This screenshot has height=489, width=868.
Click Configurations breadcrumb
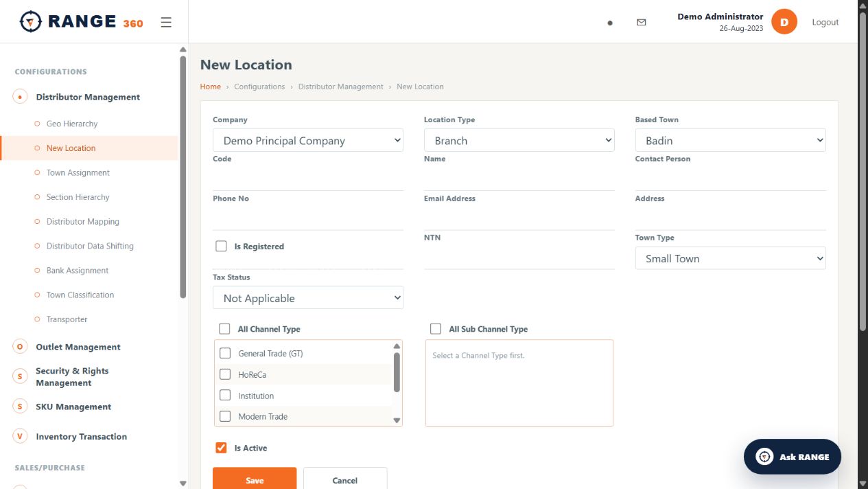[259, 87]
